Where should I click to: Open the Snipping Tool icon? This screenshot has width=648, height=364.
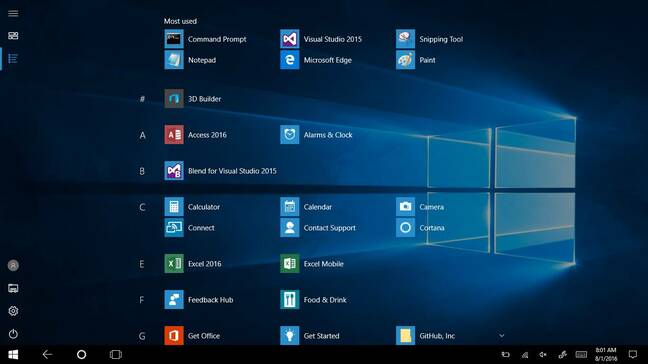[x=405, y=39]
